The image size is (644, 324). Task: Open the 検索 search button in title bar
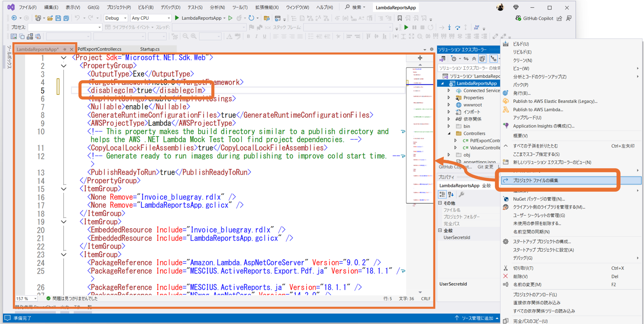point(355,7)
